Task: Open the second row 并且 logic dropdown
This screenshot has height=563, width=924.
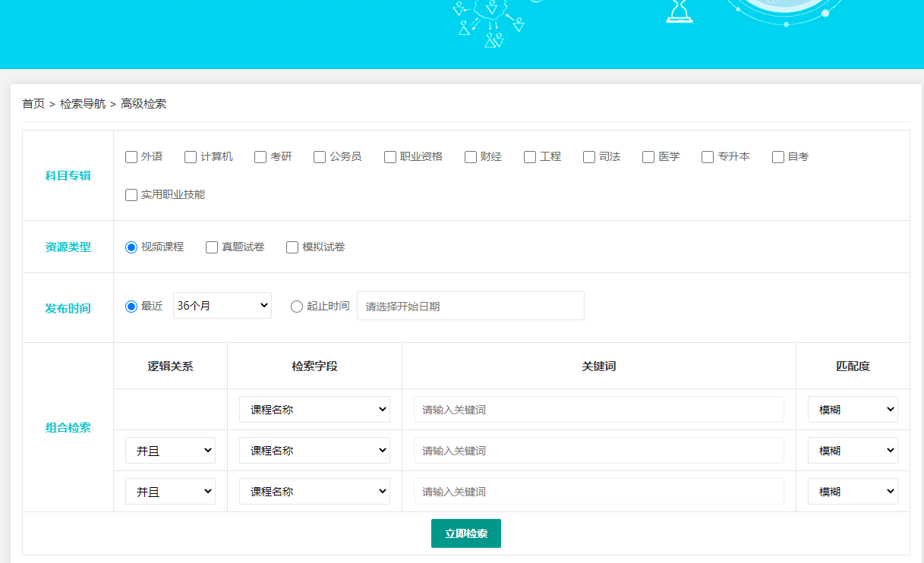Action: (170, 451)
